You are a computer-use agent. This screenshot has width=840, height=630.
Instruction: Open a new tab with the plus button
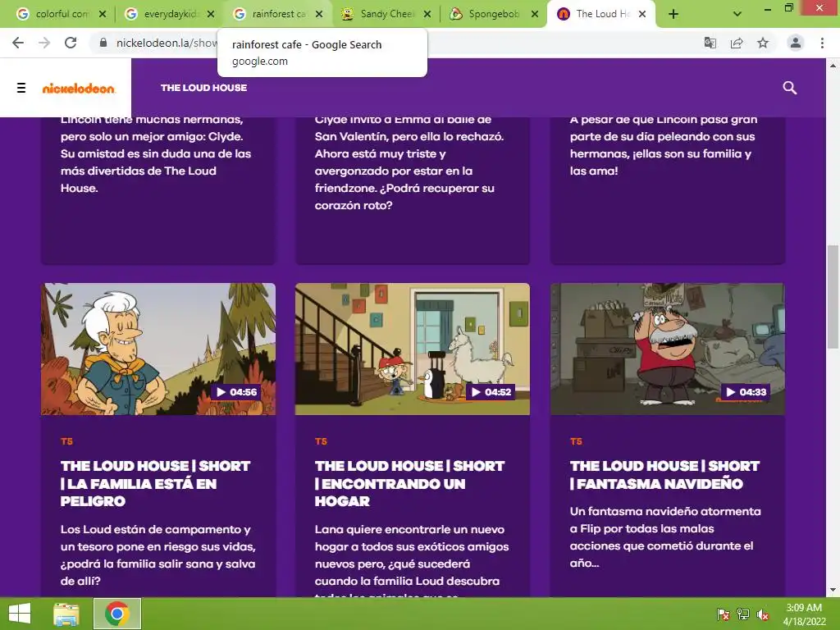(673, 15)
